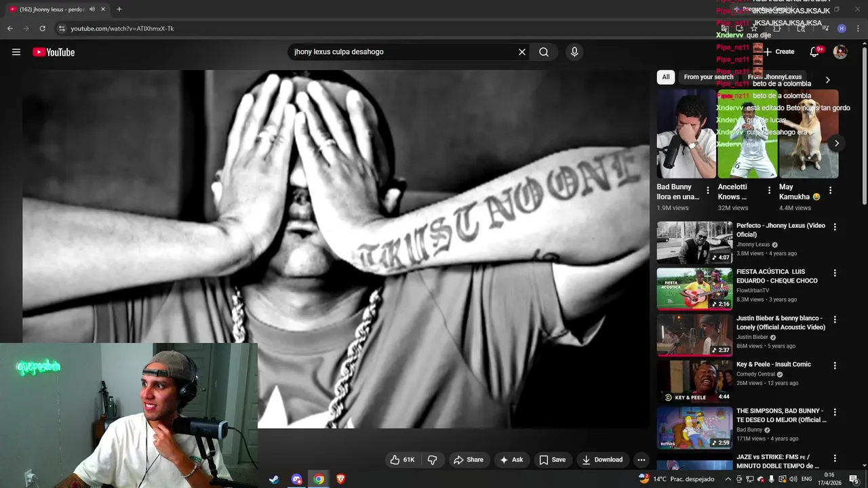Open Chrome extensions puzzle icon
The height and width of the screenshot is (488, 868).
point(776,28)
